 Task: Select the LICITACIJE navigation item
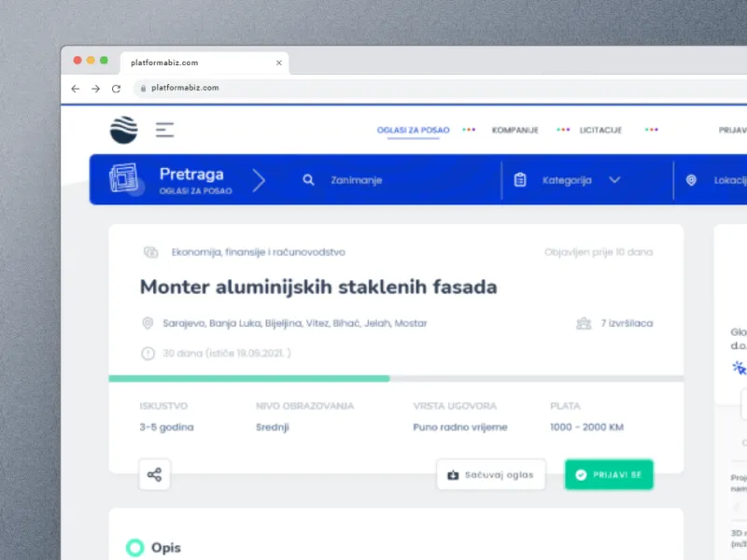600,130
